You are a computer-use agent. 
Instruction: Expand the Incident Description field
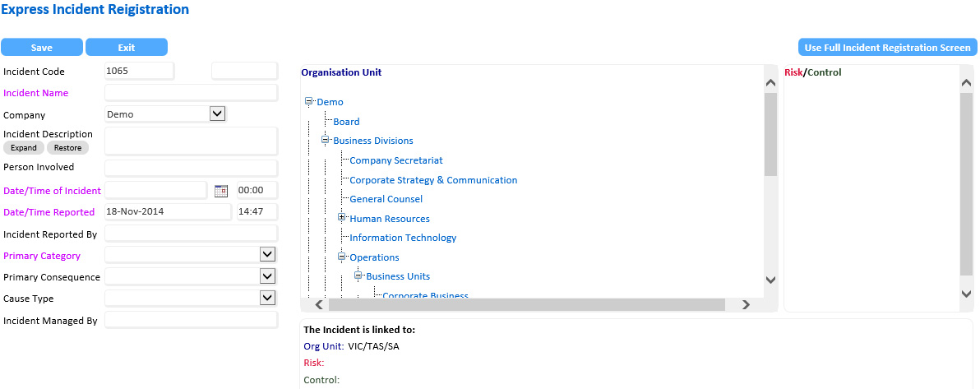coord(24,148)
